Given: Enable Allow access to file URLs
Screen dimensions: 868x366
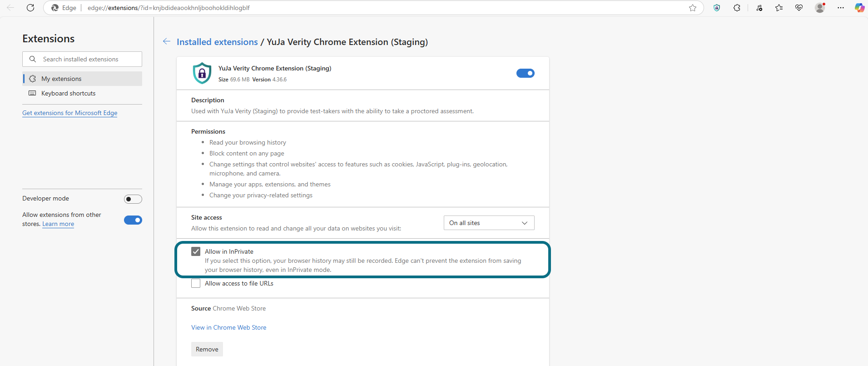Looking at the screenshot, I should (x=196, y=283).
